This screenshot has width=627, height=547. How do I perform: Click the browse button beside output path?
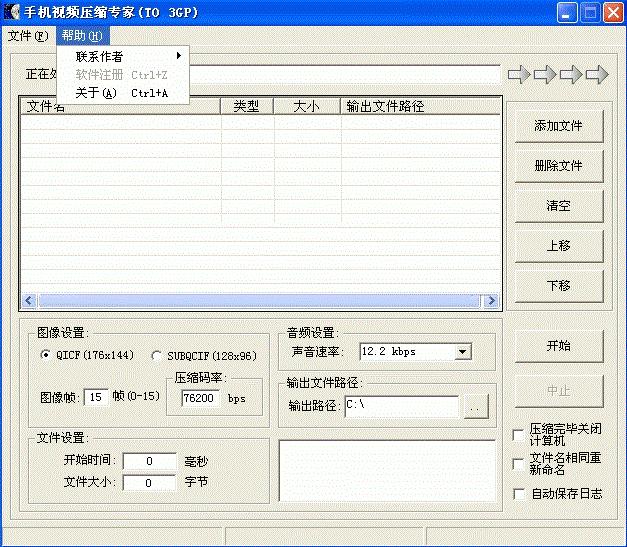coord(476,406)
